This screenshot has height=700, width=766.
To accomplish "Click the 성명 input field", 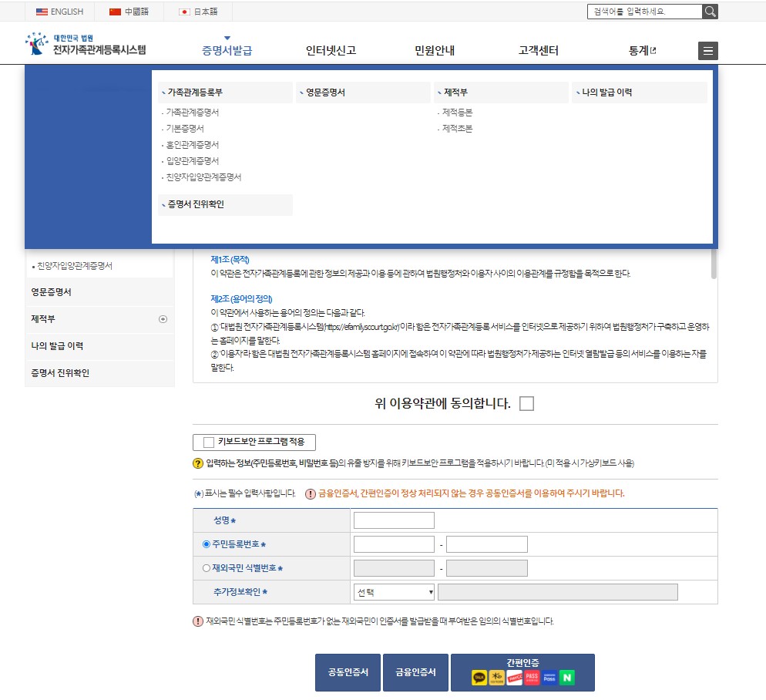I will click(x=394, y=520).
